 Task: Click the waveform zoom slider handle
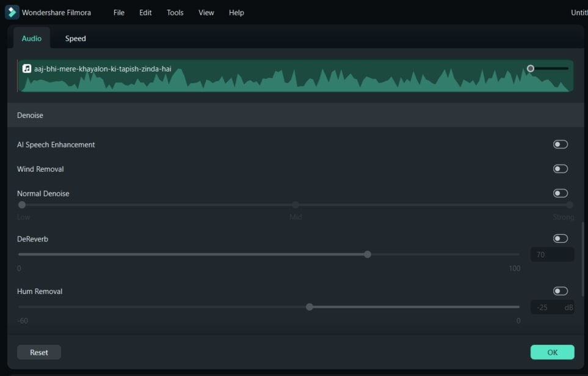[x=530, y=68]
